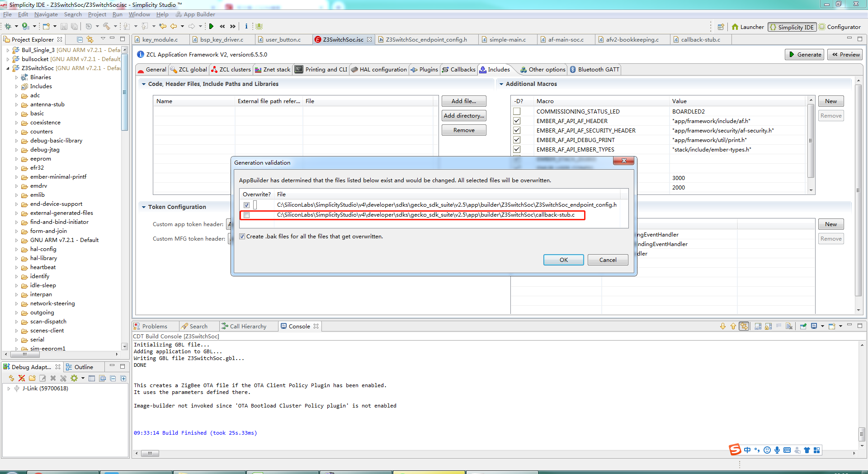This screenshot has height=474, width=868.
Task: Click the green Run play icon
Action: (211, 26)
